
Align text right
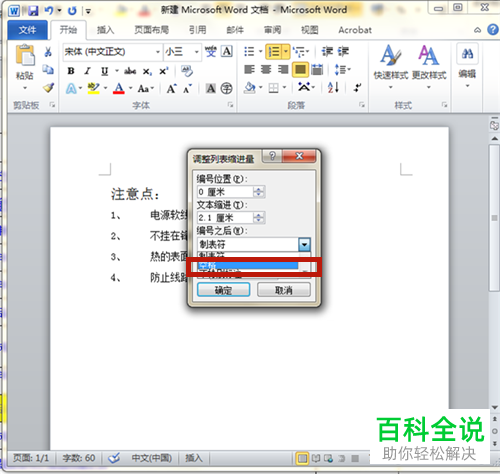pos(283,69)
